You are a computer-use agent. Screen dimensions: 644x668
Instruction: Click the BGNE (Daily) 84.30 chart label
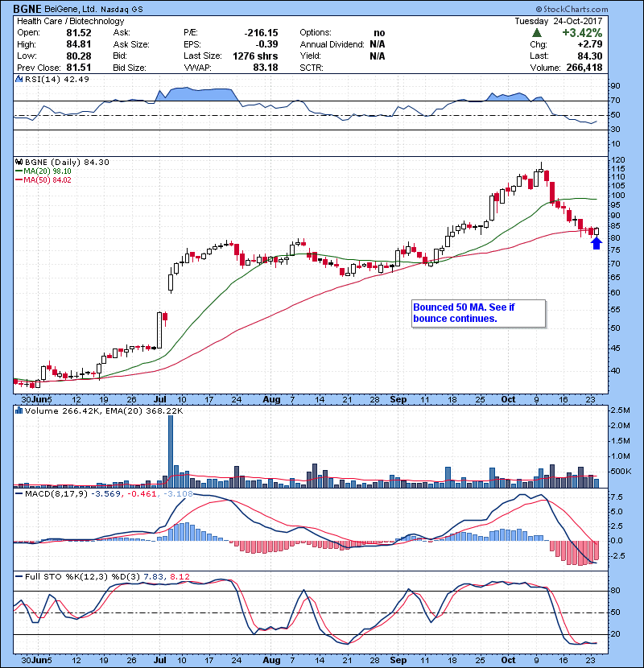pos(67,163)
